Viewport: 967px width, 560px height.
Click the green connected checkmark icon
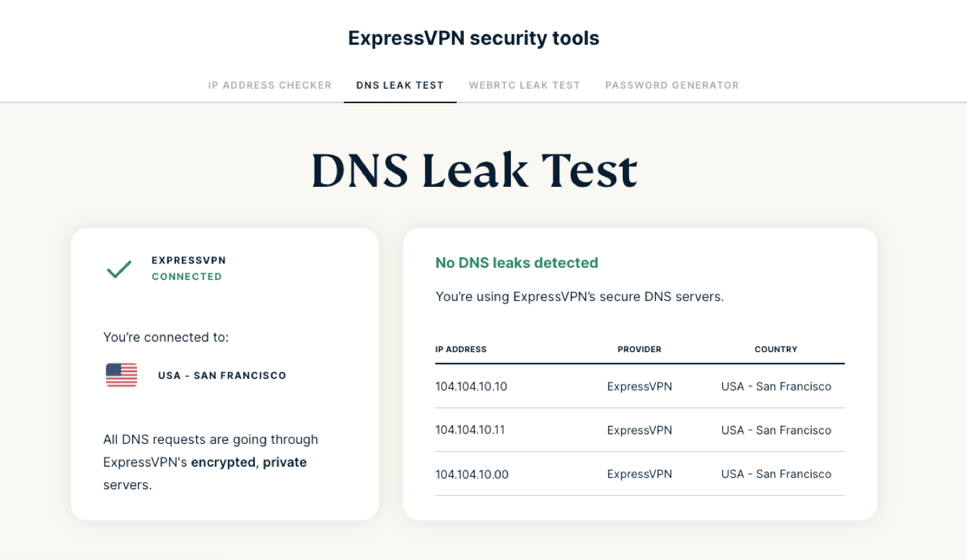(x=119, y=269)
